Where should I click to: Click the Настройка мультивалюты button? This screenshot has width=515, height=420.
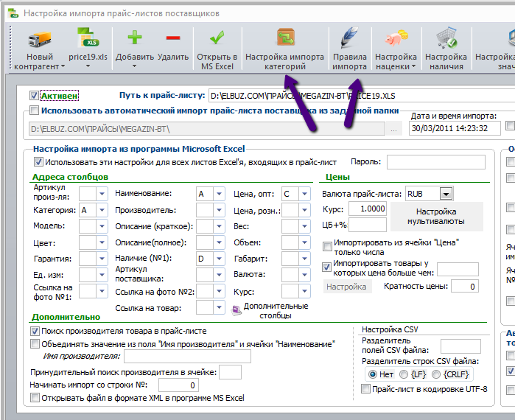(436, 217)
